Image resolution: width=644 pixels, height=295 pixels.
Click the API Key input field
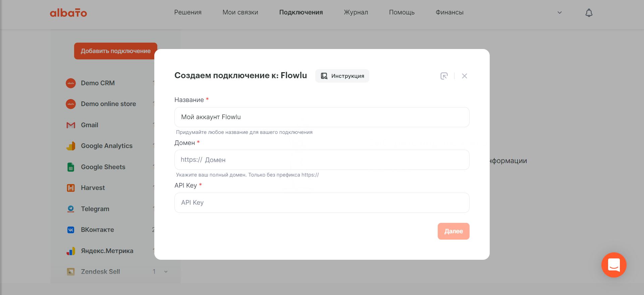tap(322, 203)
